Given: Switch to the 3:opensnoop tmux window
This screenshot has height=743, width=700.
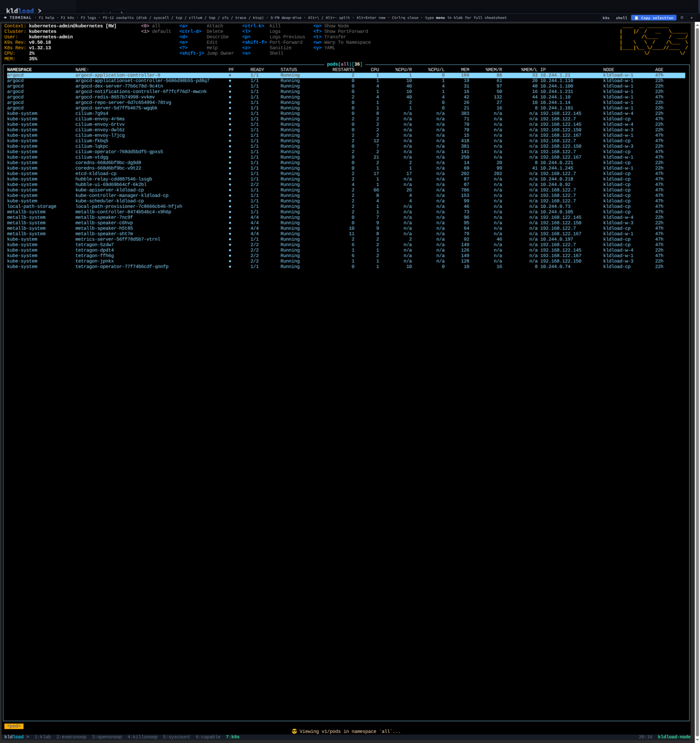Looking at the screenshot, I should [107, 737].
